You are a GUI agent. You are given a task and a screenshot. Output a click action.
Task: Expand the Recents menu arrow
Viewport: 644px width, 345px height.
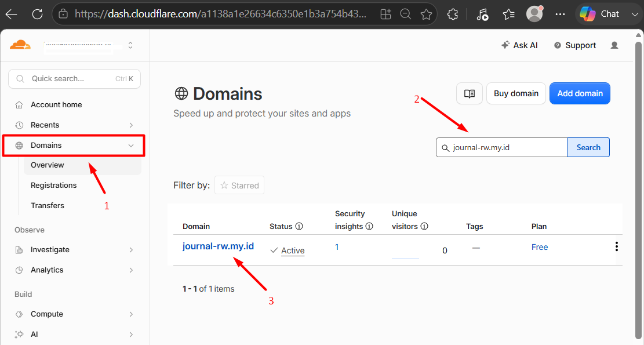[131, 125]
